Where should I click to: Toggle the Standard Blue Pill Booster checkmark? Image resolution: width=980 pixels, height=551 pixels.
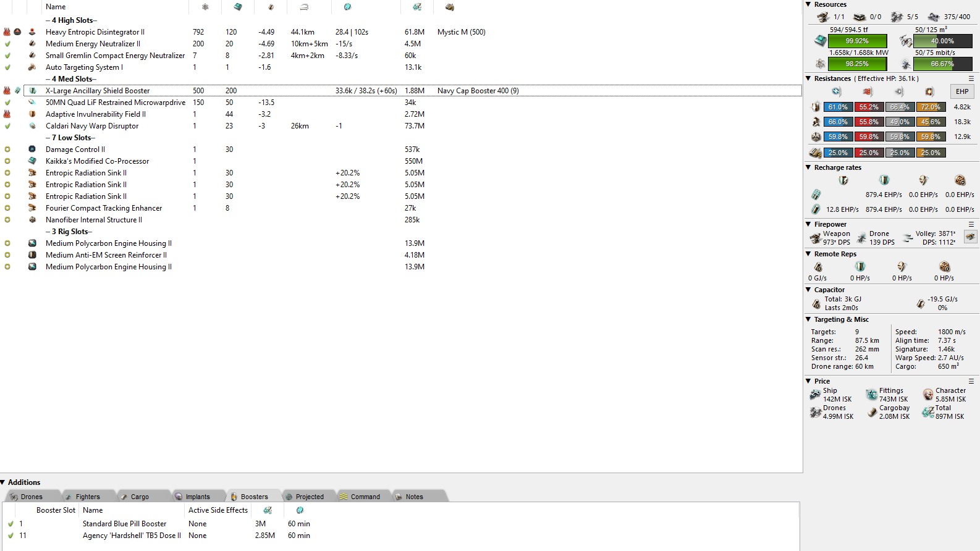[x=11, y=524]
